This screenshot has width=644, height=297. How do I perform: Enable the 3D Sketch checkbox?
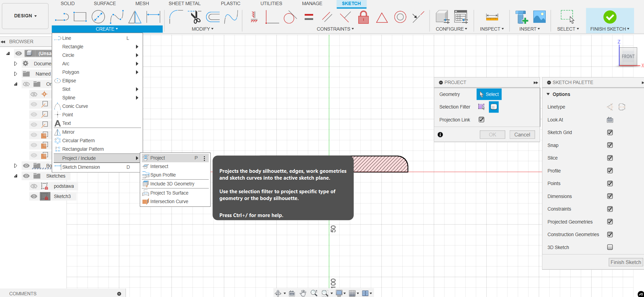(610, 247)
